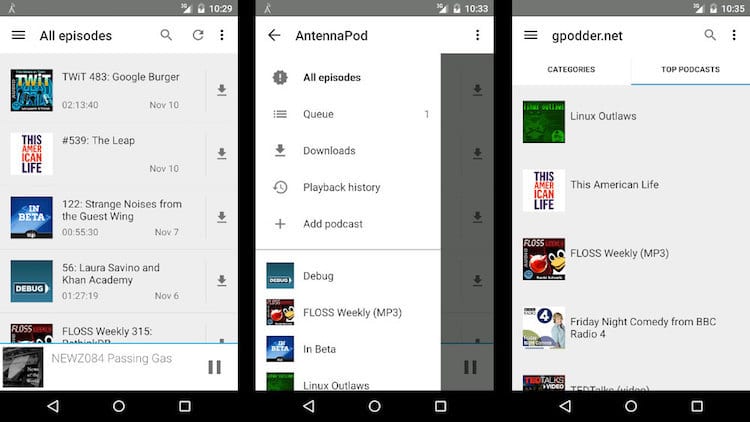
Task: Select All episodes in the navigation drawer
Action: click(x=348, y=78)
